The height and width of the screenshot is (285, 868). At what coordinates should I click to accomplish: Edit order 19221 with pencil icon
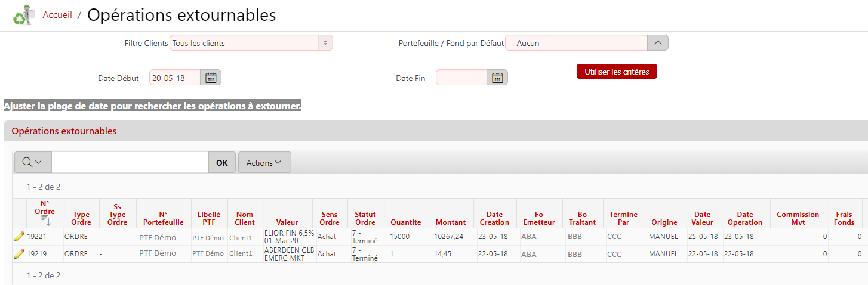tap(19, 237)
